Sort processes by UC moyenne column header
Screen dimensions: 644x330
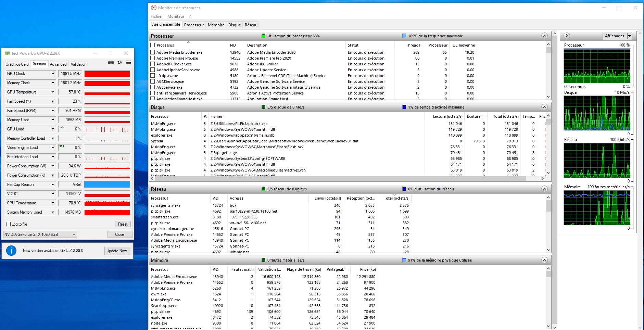coord(464,45)
